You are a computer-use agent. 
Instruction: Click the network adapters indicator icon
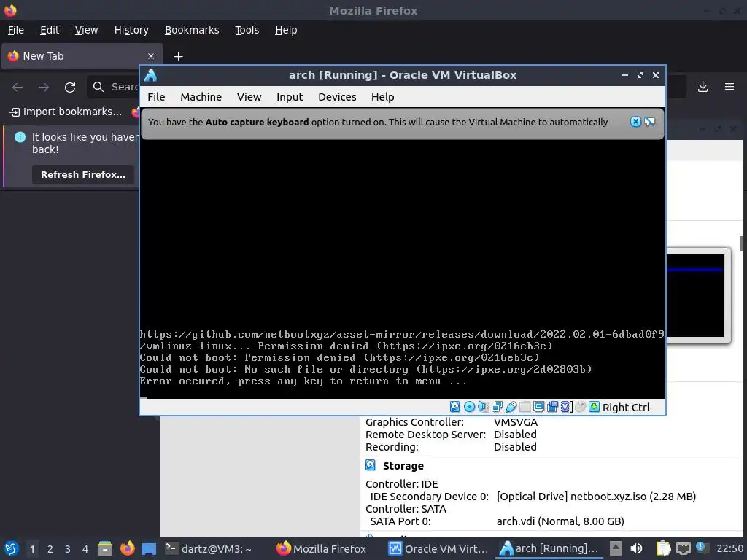[497, 407]
